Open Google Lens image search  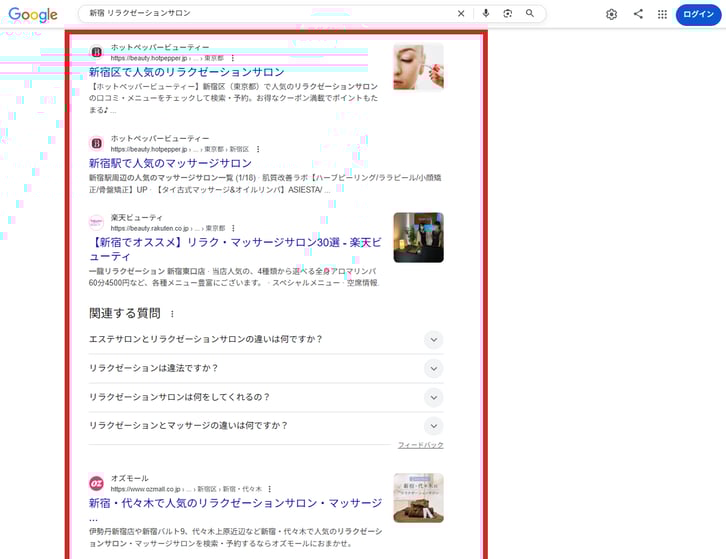point(508,14)
